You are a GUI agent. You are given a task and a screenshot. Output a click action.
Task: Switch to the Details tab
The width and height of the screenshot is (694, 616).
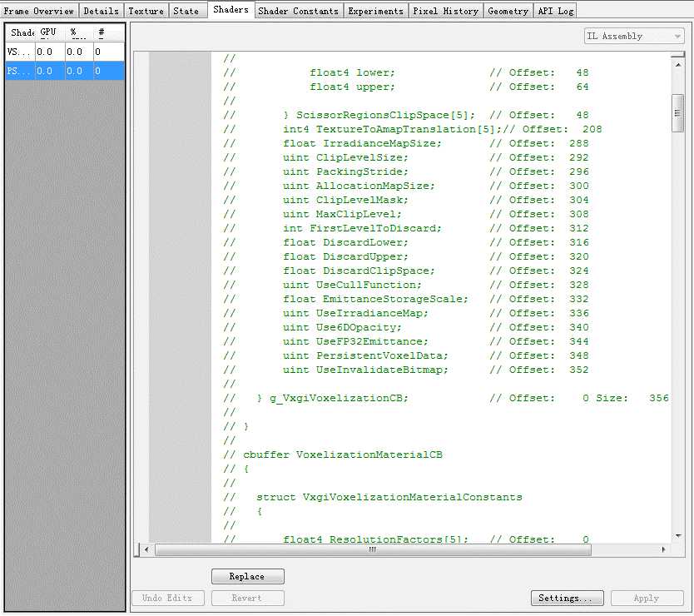pos(102,11)
